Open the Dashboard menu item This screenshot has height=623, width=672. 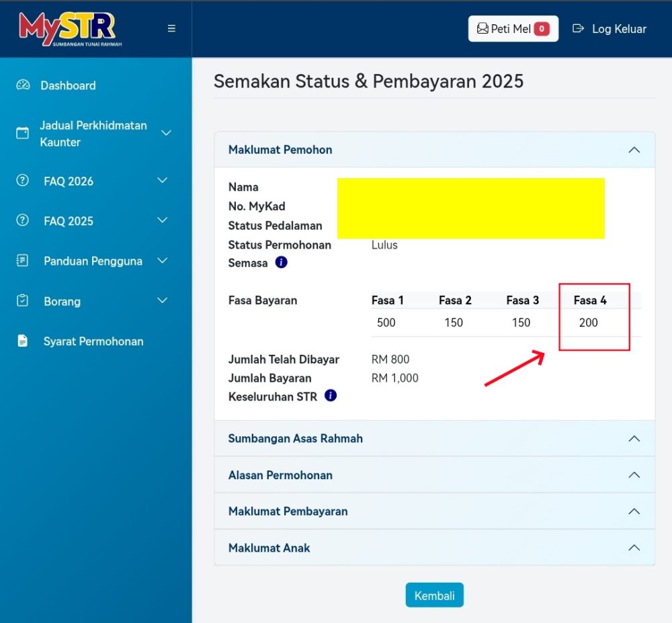tap(68, 85)
